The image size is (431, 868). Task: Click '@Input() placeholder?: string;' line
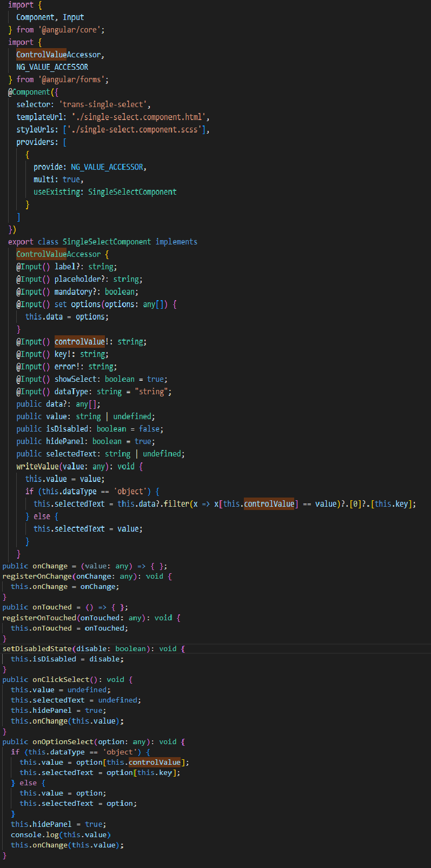click(x=79, y=279)
